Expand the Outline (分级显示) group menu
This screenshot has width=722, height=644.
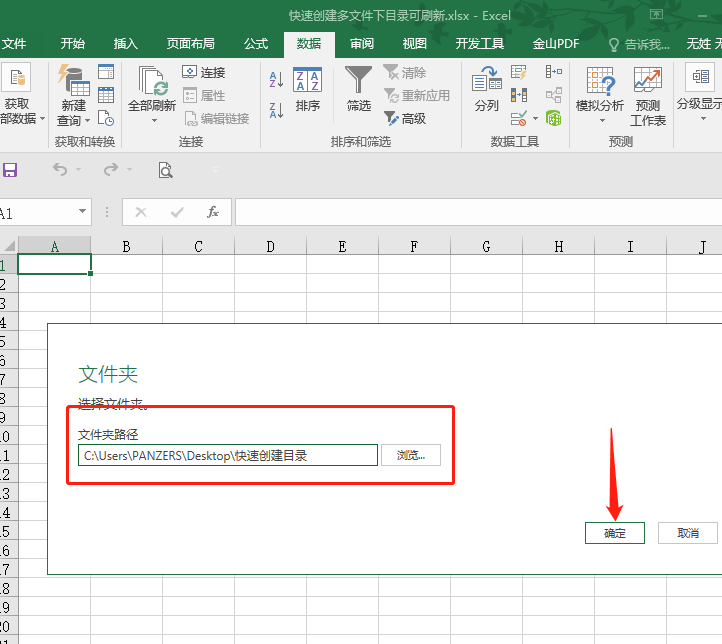coord(699,94)
